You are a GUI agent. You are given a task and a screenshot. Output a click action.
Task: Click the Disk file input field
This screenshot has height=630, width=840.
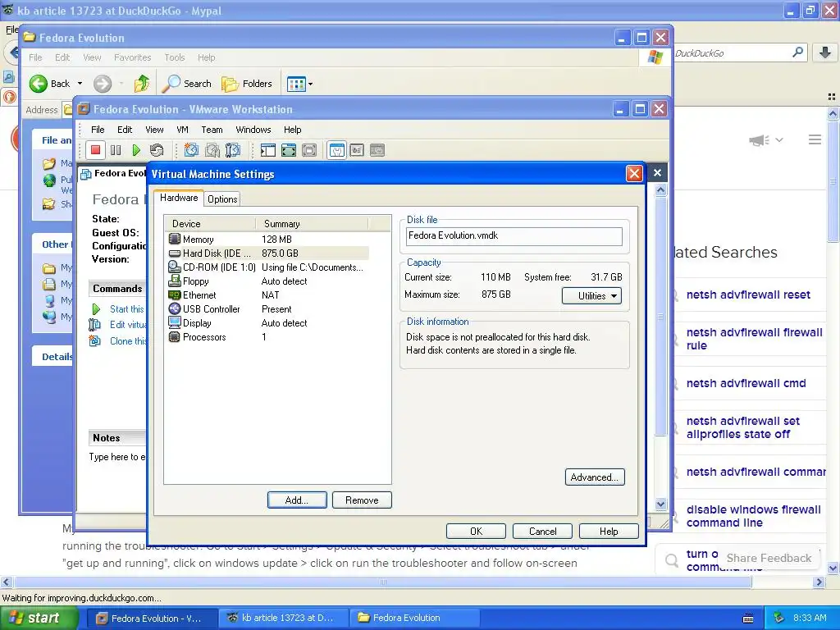coord(514,235)
